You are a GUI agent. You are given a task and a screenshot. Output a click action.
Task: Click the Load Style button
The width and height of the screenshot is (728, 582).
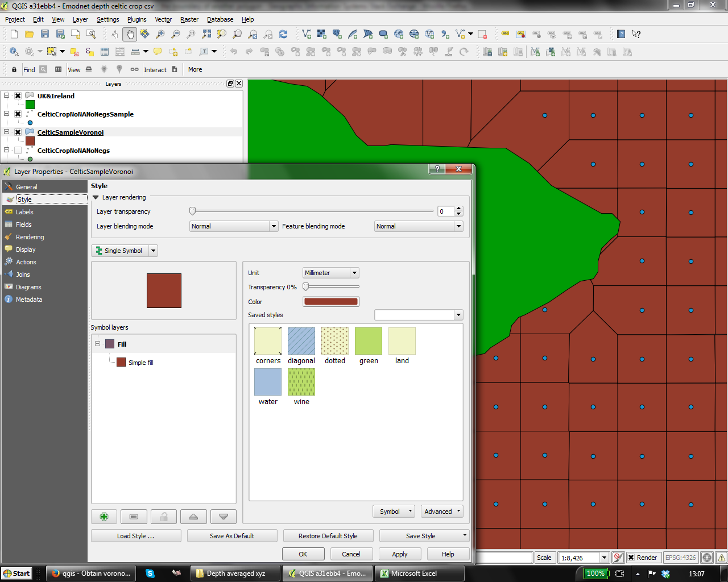pos(135,536)
